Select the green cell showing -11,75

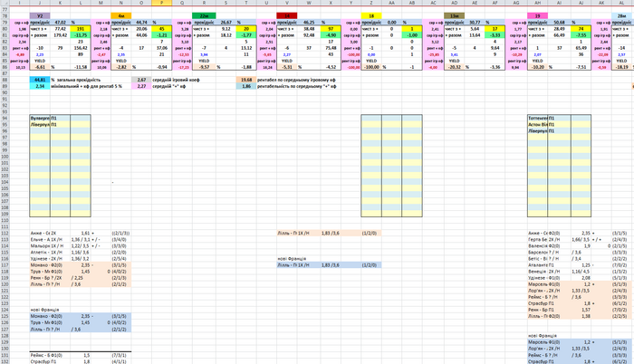click(81, 35)
